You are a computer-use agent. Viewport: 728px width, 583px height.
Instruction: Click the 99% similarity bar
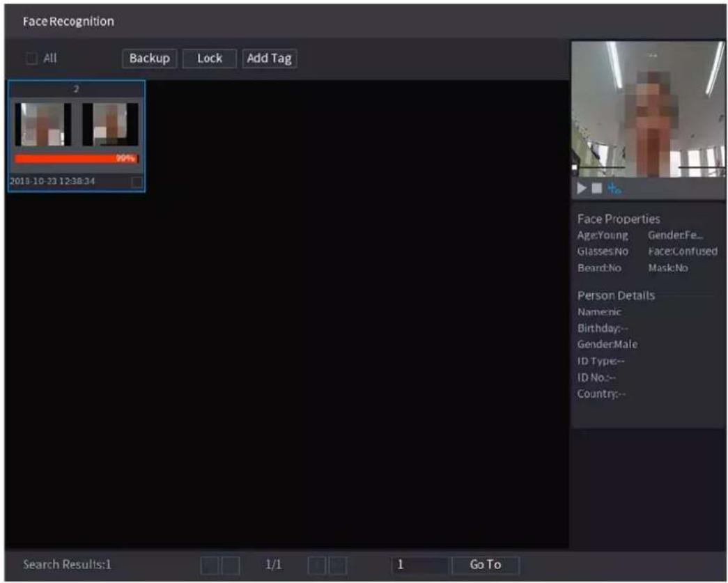[x=77, y=159]
